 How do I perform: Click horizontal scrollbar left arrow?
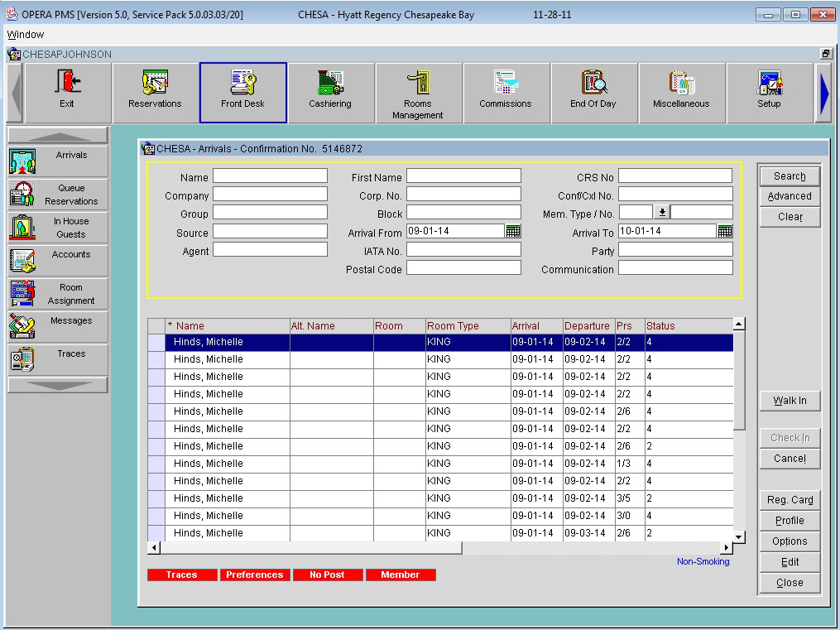(154, 547)
